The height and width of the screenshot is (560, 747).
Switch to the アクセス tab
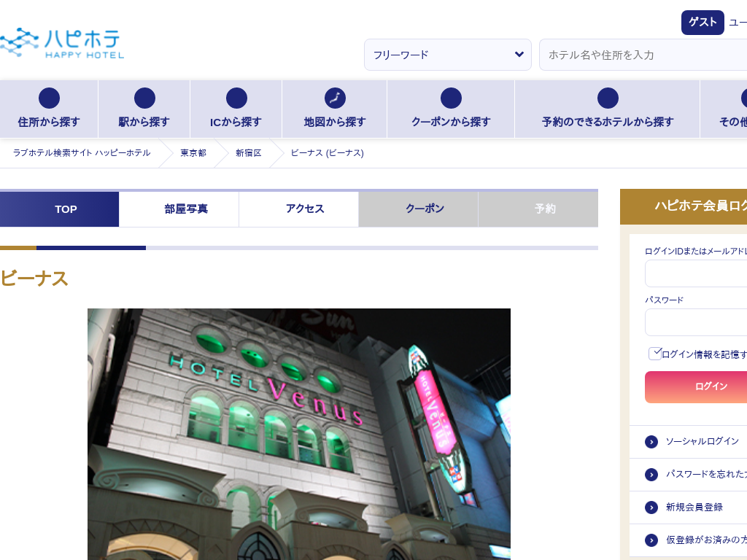click(x=298, y=209)
